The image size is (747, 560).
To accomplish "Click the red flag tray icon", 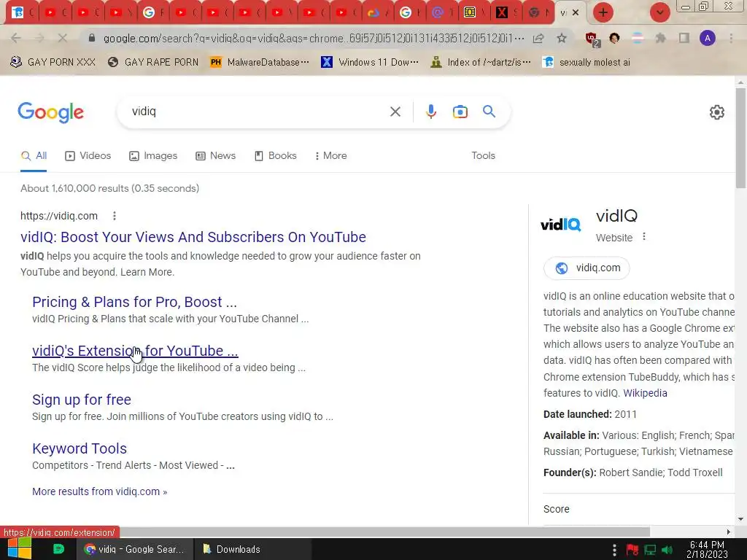I will pos(632,550).
